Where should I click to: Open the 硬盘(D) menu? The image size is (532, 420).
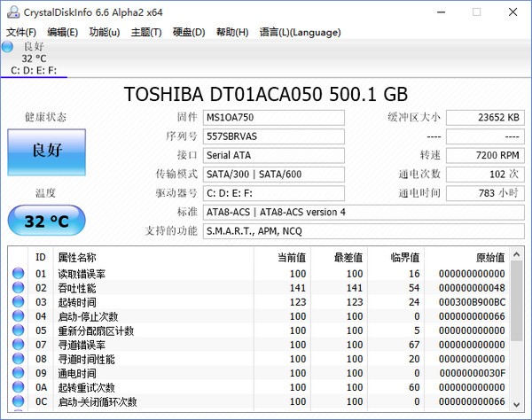(x=188, y=32)
